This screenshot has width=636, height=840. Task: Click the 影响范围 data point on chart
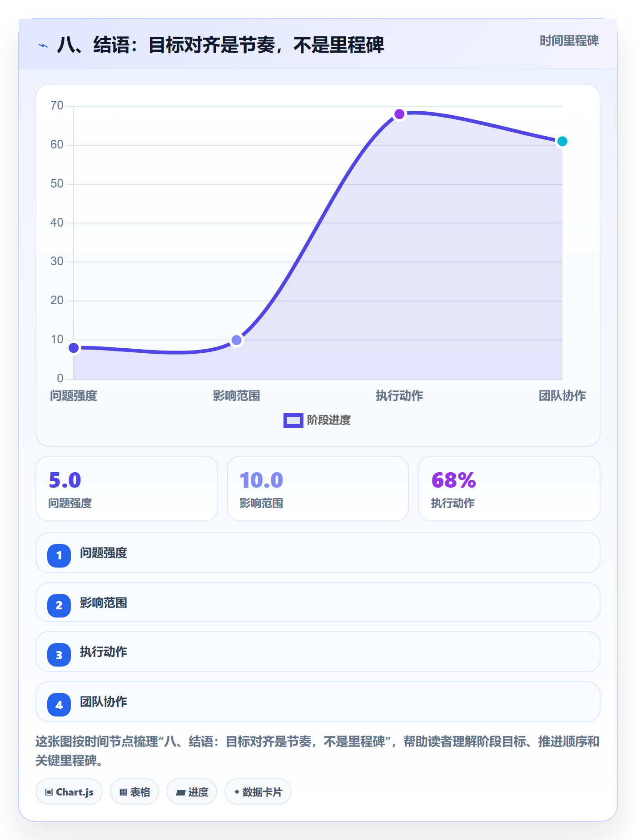click(x=237, y=340)
